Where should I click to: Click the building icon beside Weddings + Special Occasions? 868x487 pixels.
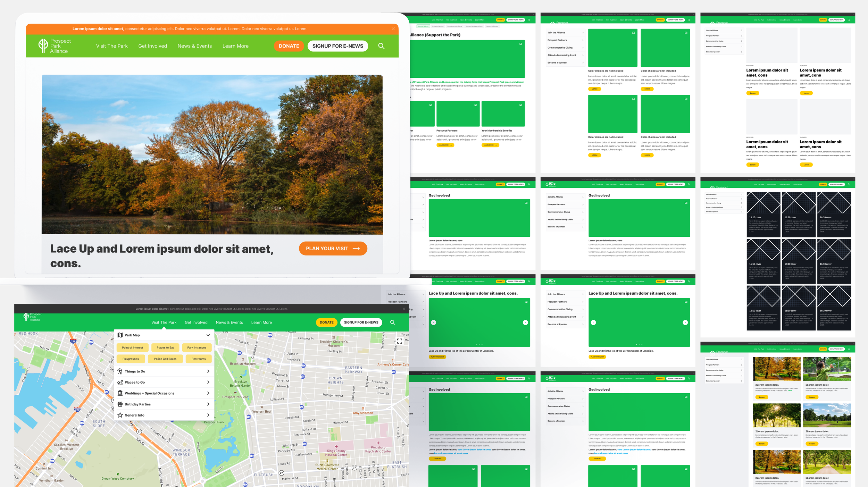point(120,393)
